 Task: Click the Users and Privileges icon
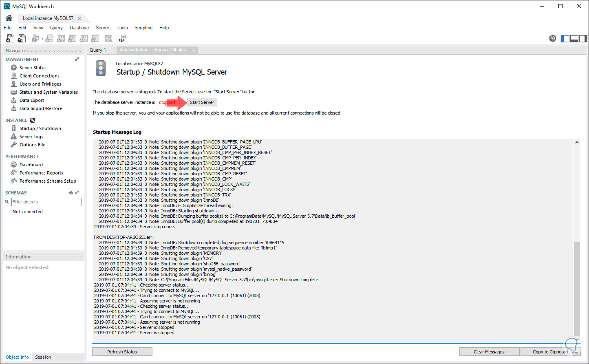tap(14, 84)
